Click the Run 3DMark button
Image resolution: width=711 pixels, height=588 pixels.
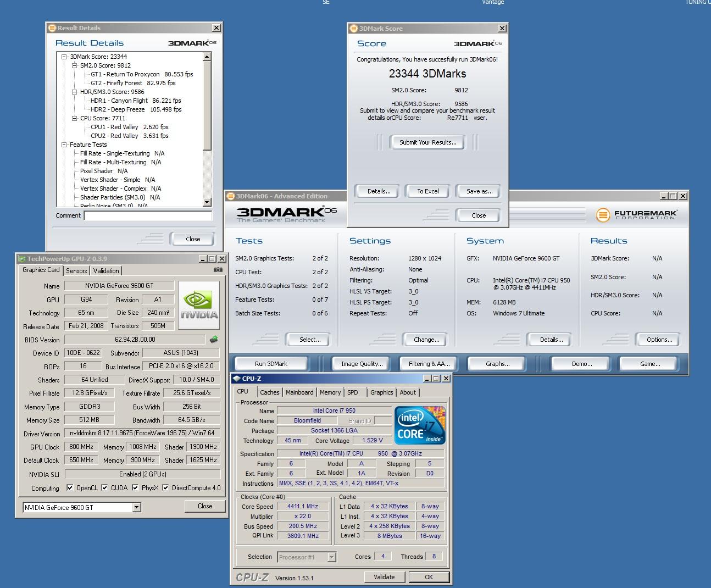(x=271, y=364)
